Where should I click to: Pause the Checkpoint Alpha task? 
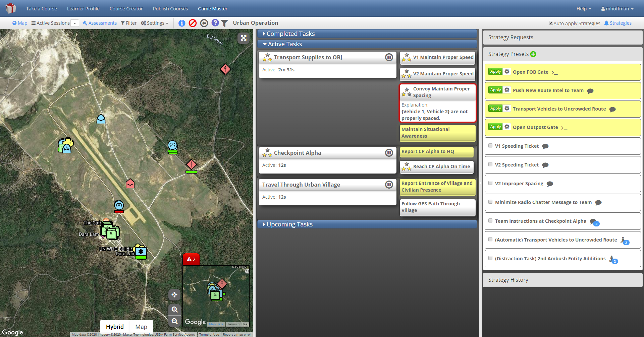389,153
